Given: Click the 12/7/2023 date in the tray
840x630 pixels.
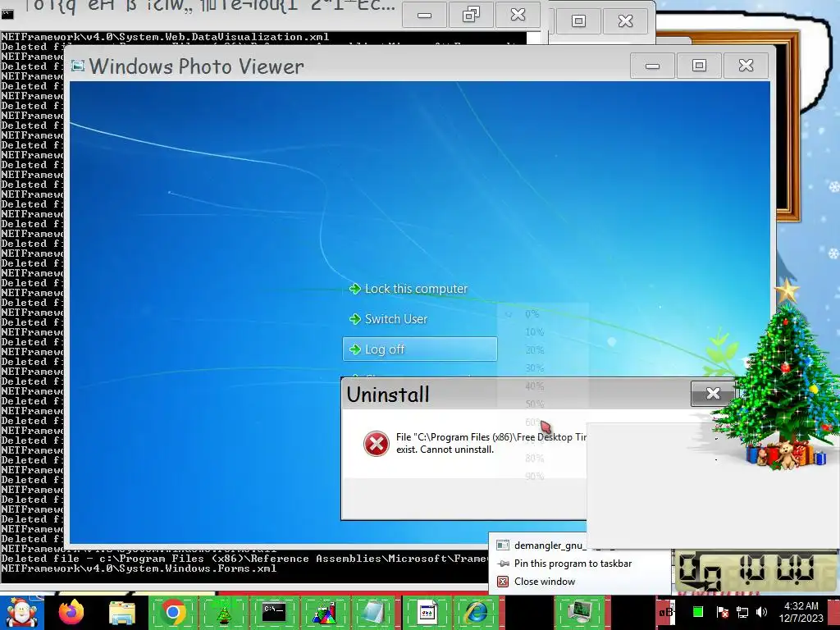Looking at the screenshot, I should click(801, 619).
